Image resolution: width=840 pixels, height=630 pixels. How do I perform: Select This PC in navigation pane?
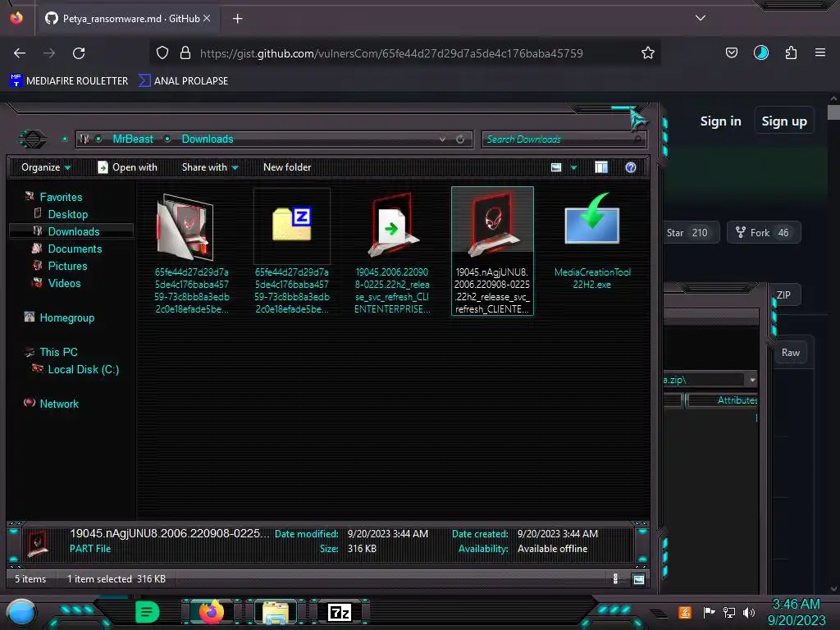coord(58,352)
